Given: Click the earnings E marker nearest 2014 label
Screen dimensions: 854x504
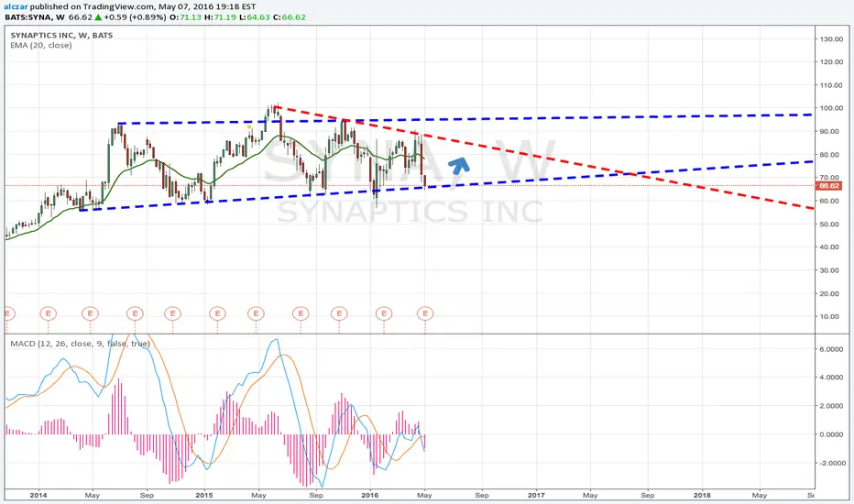Looking at the screenshot, I should 48,313.
